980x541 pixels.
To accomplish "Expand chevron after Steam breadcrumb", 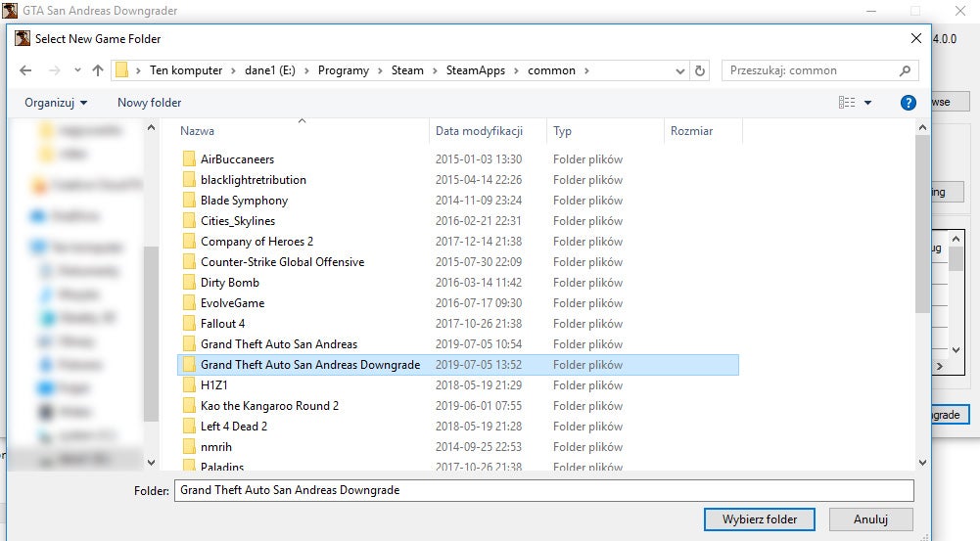I will (435, 70).
